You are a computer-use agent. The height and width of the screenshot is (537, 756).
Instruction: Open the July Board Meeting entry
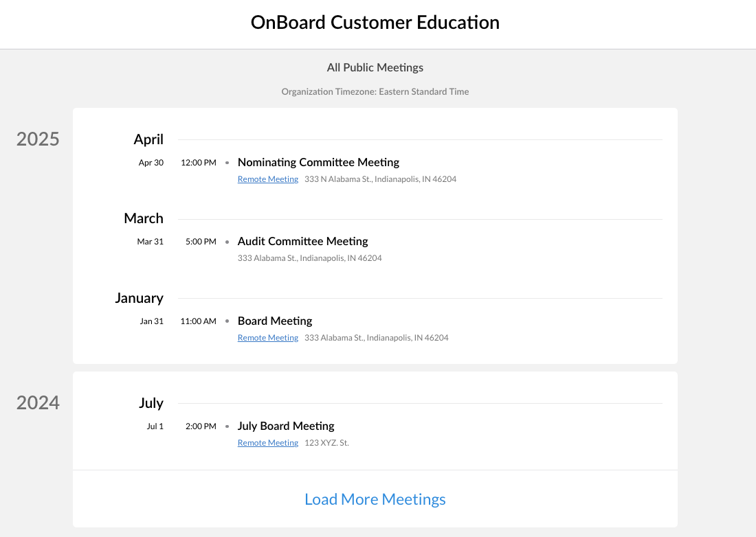coord(286,426)
